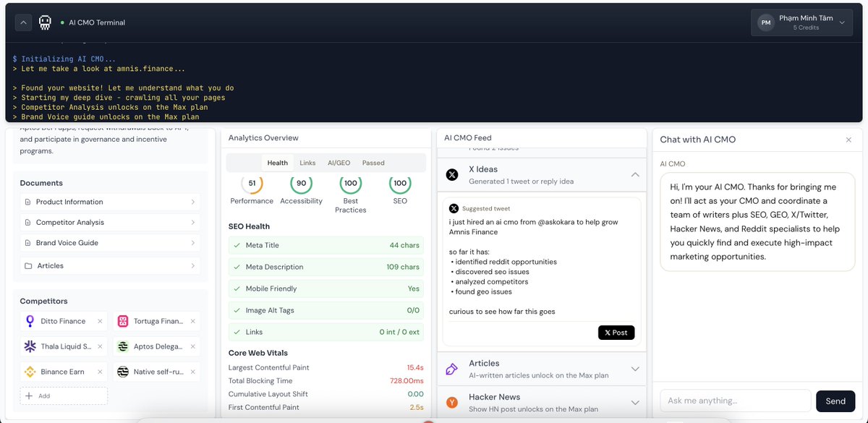Select the Image Alt Tags row
The width and height of the screenshot is (868, 423).
[326, 310]
